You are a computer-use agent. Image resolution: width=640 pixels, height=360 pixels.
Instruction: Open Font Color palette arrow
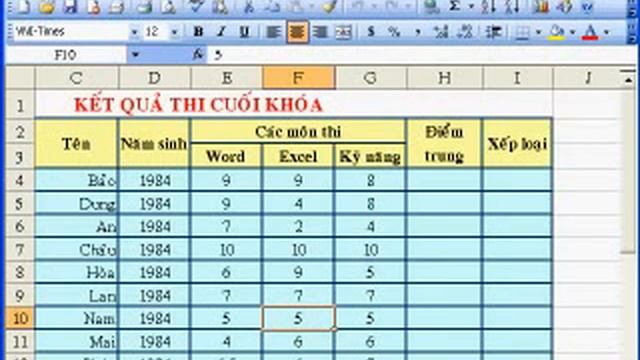point(607,32)
